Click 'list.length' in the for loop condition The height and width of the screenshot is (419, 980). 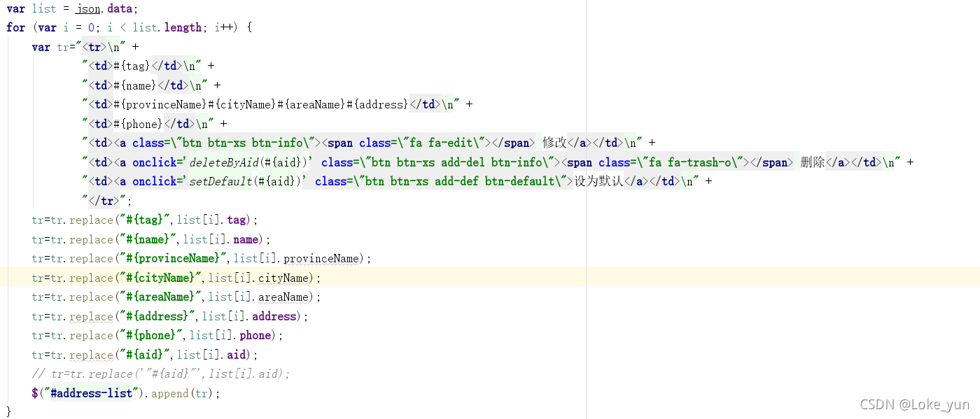[167, 27]
